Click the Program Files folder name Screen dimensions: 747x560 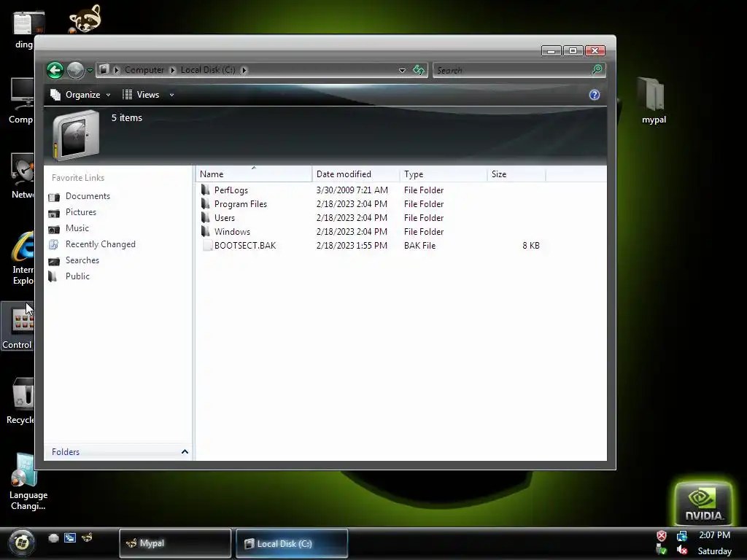[241, 204]
